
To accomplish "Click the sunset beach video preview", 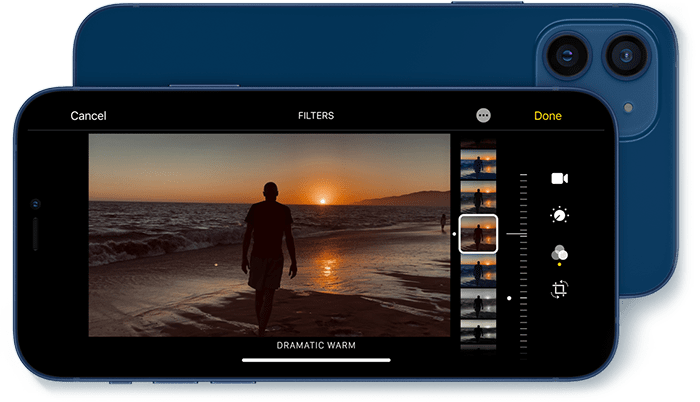I will click(x=269, y=235).
